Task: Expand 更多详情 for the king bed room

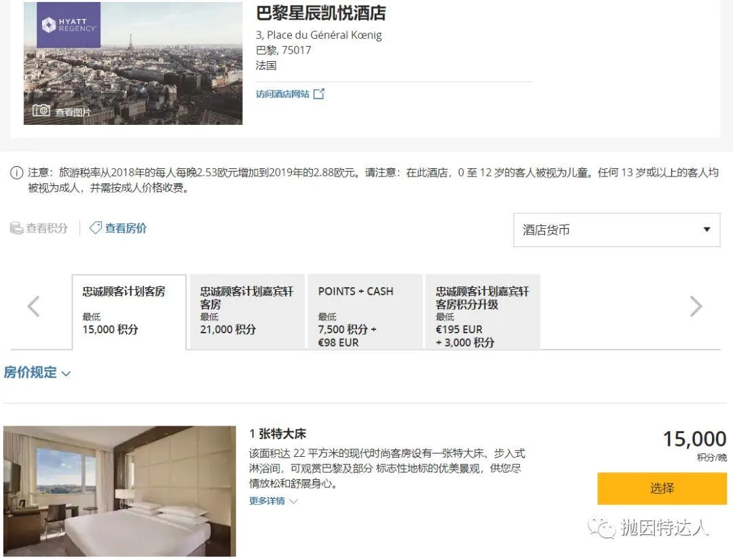Action: click(274, 501)
